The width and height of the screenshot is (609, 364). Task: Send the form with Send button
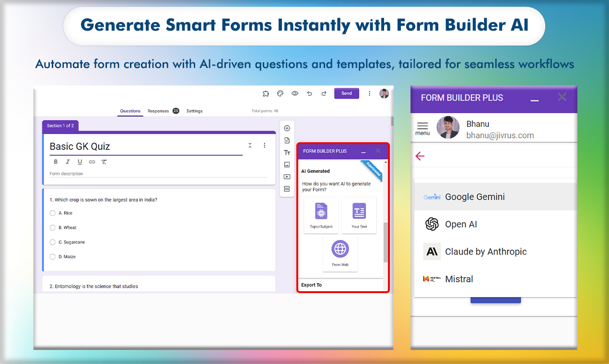pos(347,93)
